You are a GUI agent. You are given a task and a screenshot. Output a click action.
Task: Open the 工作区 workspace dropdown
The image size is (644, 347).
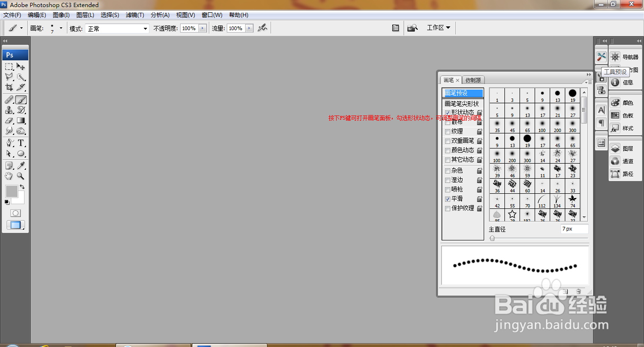[438, 28]
